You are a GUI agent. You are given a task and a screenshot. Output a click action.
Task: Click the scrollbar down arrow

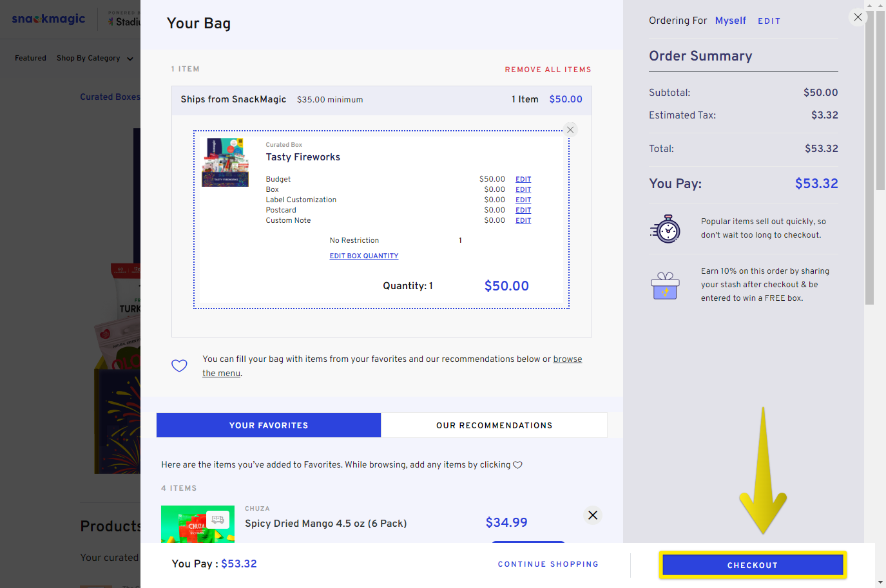[x=880, y=582]
